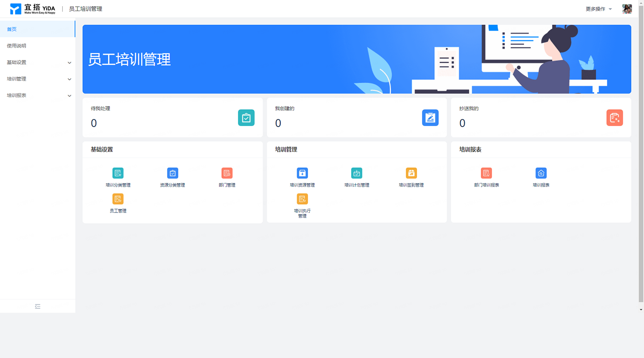Open 培训签到管理 icon
The image size is (644, 358).
411,173
